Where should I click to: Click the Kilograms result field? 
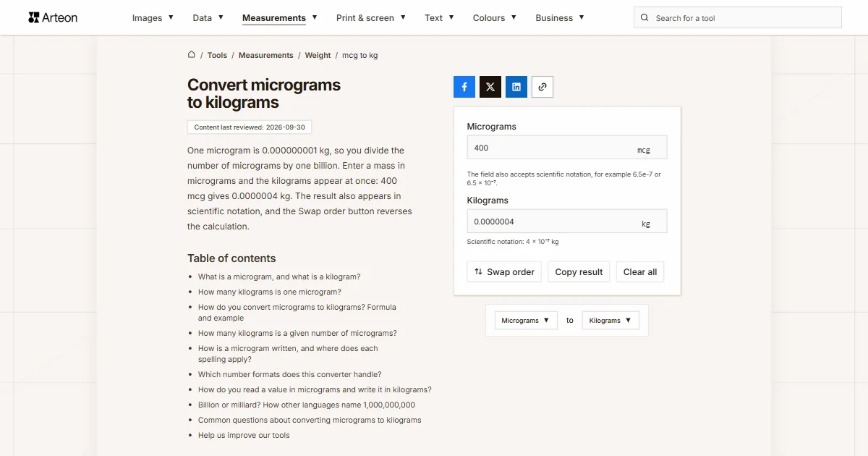(567, 221)
